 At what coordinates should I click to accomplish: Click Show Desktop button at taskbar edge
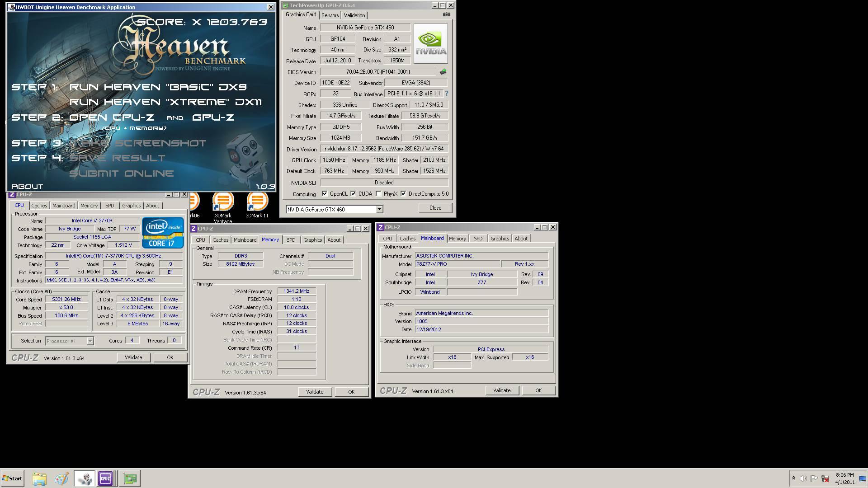point(863,479)
